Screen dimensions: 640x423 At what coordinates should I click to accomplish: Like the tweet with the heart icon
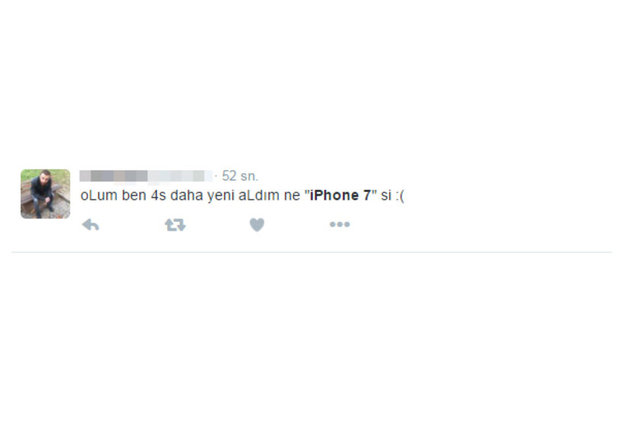[x=257, y=225]
